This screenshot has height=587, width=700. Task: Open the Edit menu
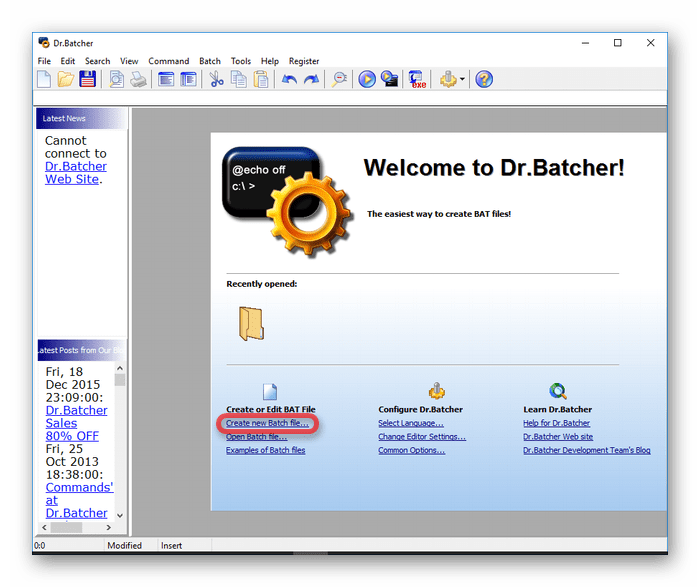(x=68, y=61)
